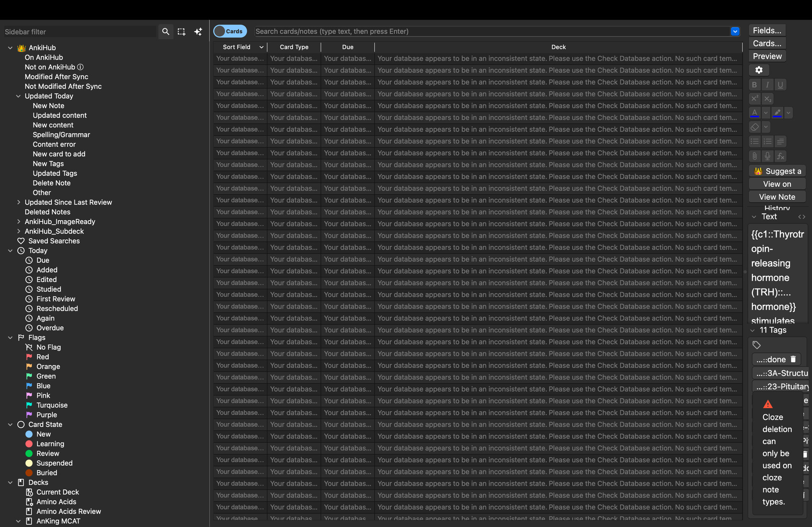Apply the blue text color swatch

(754, 113)
